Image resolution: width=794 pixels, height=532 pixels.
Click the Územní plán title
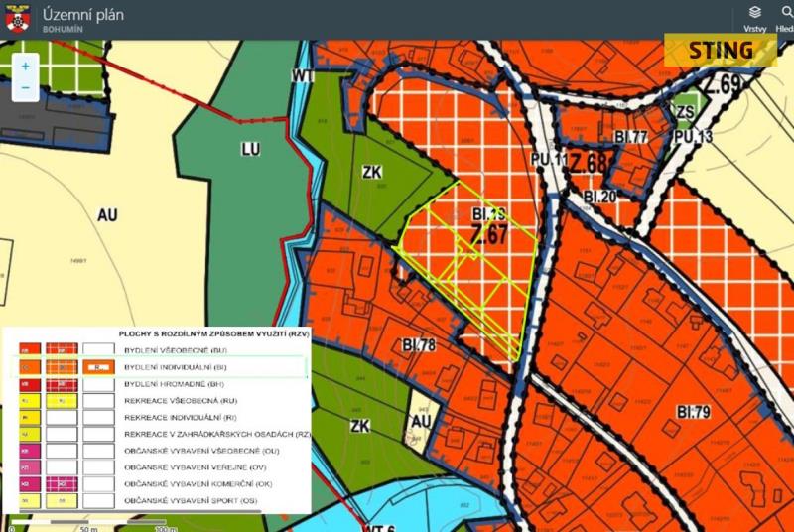[83, 14]
